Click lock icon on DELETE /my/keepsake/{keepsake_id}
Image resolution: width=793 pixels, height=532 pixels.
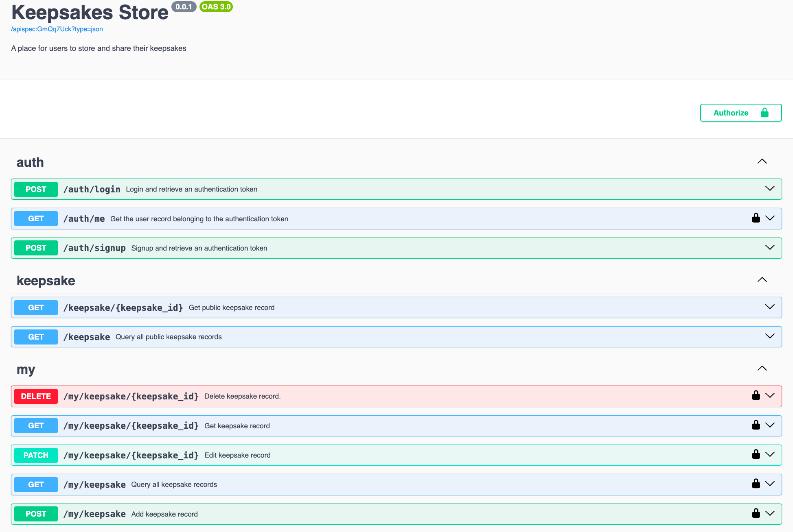pyautogui.click(x=756, y=395)
